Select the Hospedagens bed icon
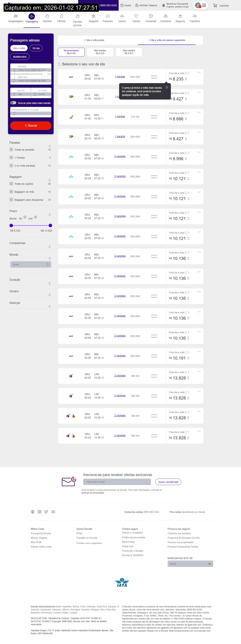Screen dimensions: 241x644 [x=15, y=16]
